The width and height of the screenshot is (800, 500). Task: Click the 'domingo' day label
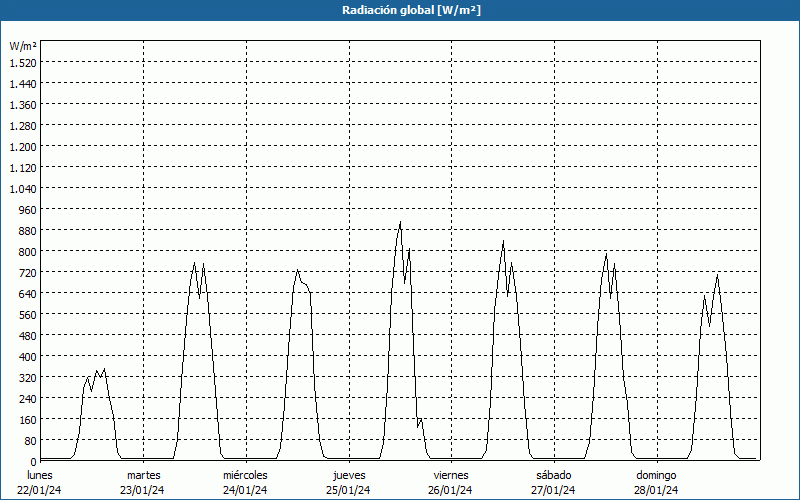[656, 475]
